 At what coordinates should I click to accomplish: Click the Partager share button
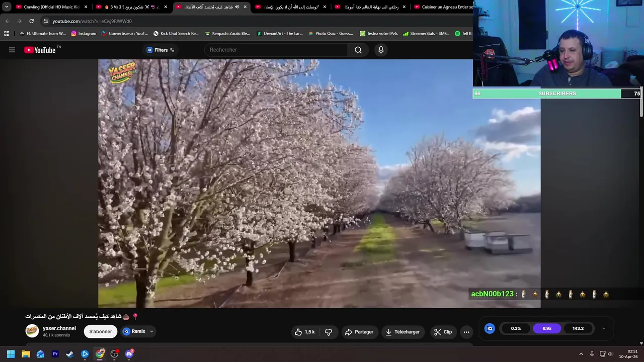point(359,332)
